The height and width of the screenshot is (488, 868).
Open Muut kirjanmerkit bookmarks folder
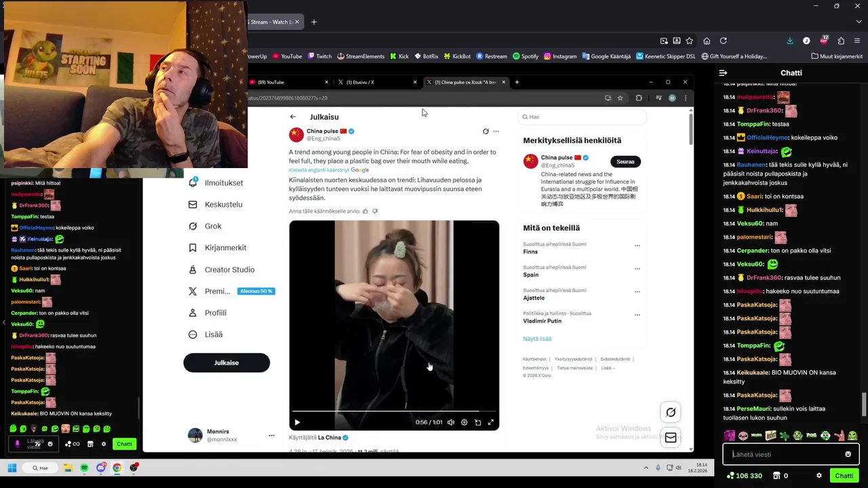tap(837, 56)
